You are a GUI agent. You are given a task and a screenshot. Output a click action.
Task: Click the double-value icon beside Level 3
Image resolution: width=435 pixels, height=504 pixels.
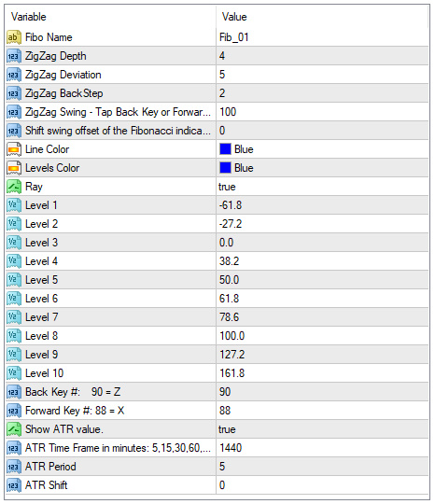tap(13, 243)
